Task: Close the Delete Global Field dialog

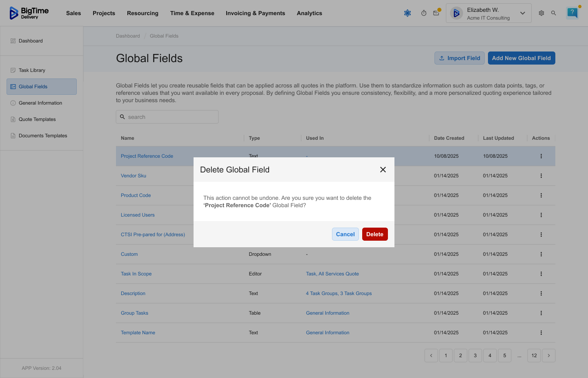Action: pos(383,170)
